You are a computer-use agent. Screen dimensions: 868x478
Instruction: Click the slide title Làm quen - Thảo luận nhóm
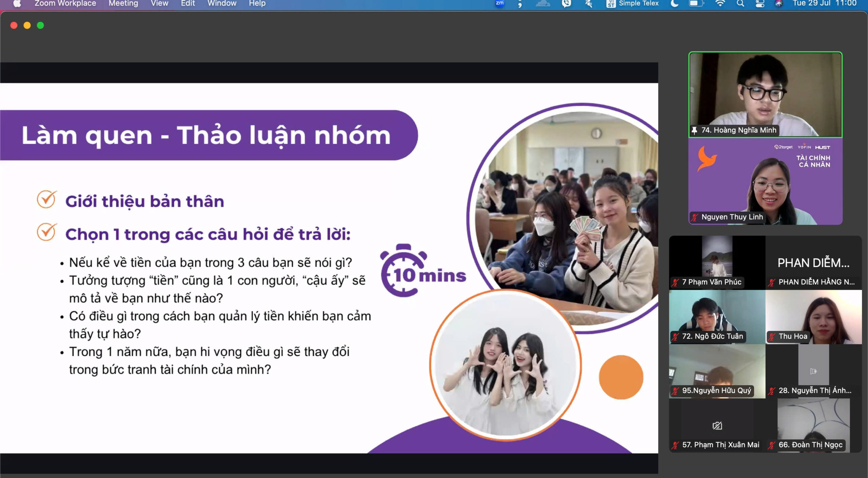pos(206,135)
